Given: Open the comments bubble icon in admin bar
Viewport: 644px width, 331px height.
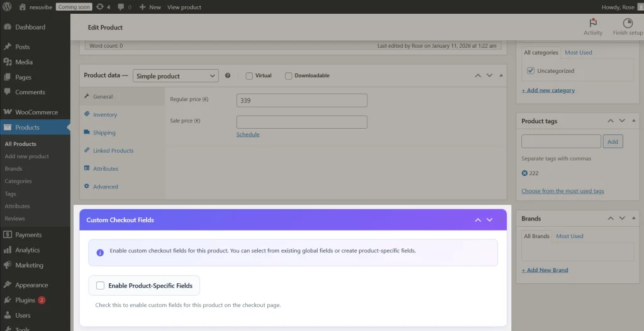Looking at the screenshot, I should click(x=121, y=7).
